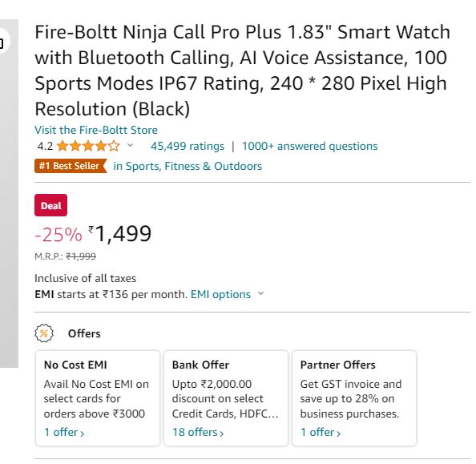This screenshot has height=464, width=476.
Task: Open the No Cost EMI offer card
Action: [x=98, y=398]
